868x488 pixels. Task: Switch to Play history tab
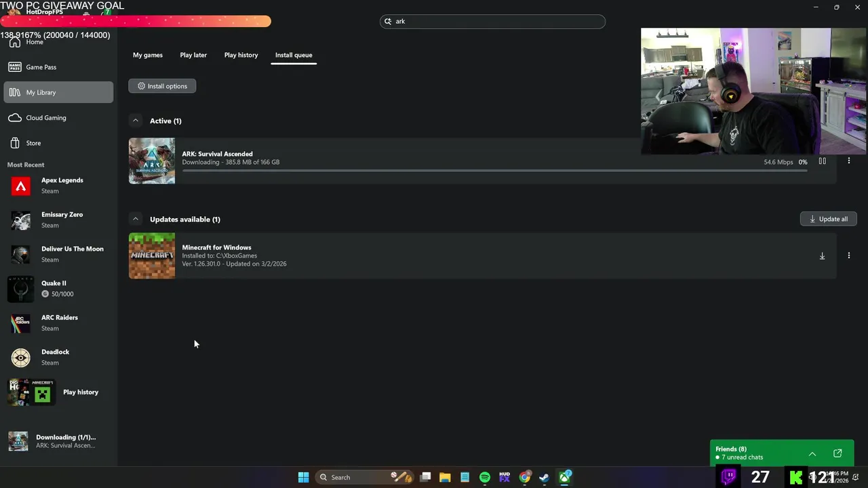[241, 55]
